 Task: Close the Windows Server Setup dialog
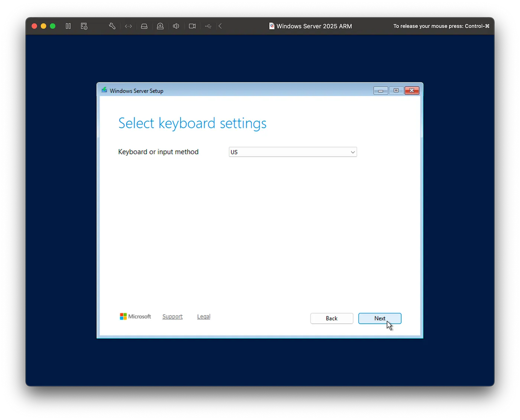click(x=412, y=91)
